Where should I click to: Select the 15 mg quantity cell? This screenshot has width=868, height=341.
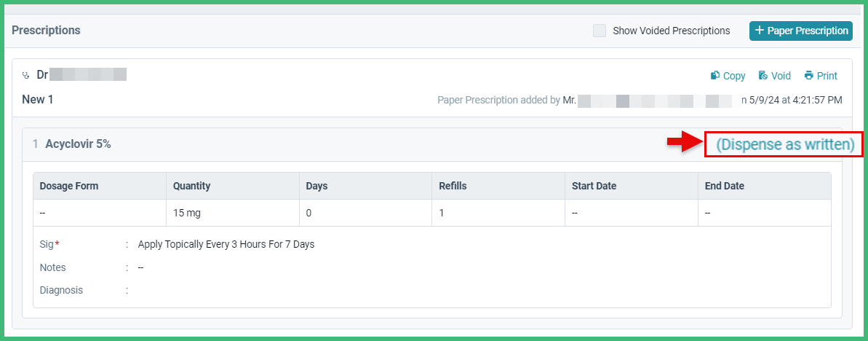click(x=233, y=212)
